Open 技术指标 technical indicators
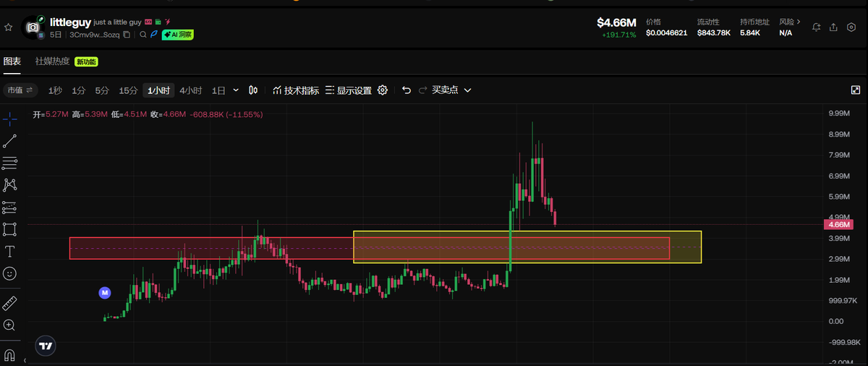 click(296, 90)
